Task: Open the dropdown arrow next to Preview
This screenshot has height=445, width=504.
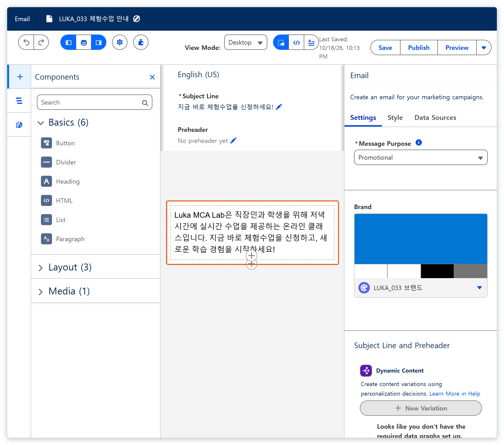Action: tap(484, 48)
